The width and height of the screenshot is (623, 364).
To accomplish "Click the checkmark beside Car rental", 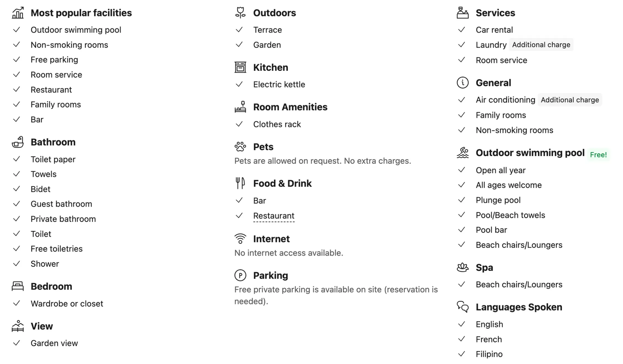I will tap(461, 30).
